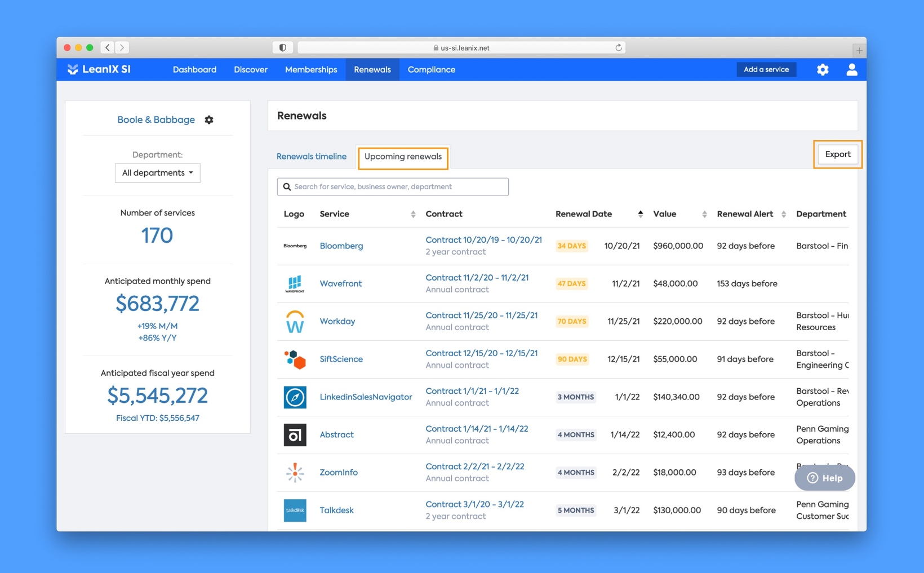
Task: Open Contract 3/1/20 - 3/1/22 link
Action: click(475, 504)
